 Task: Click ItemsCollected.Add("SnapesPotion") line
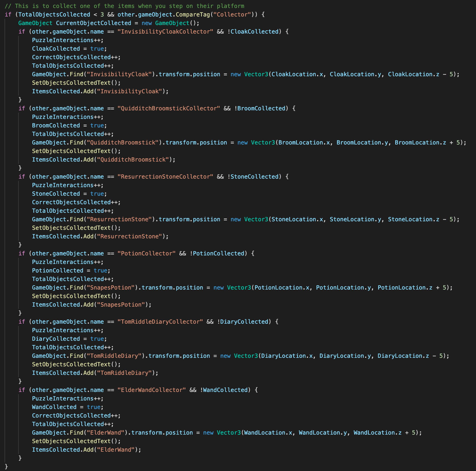coord(92,305)
